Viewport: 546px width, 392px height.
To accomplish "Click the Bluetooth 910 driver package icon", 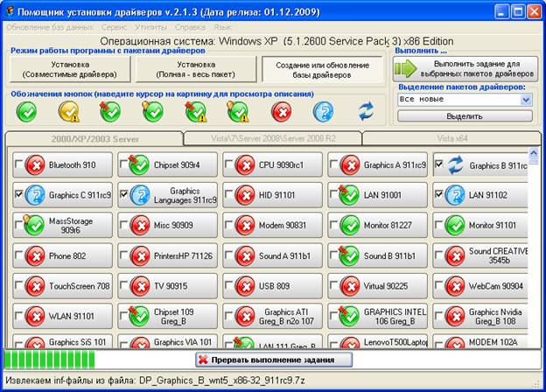I will tap(35, 164).
